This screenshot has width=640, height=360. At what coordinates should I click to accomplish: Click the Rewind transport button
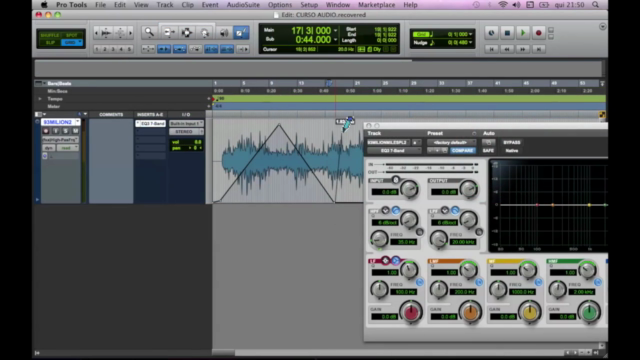(x=507, y=49)
